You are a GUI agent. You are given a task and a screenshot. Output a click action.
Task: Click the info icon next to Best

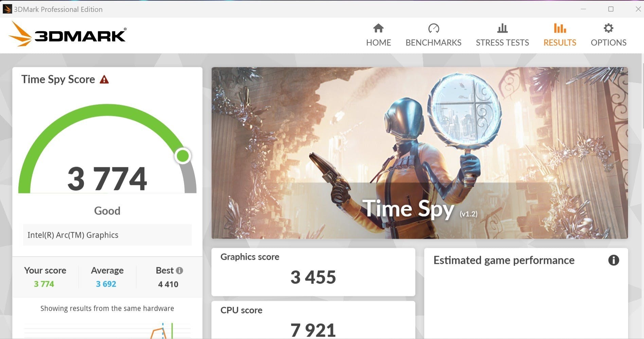(179, 271)
